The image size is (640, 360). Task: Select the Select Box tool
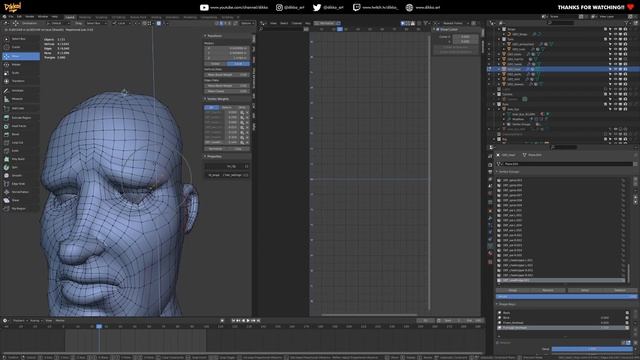[20, 39]
